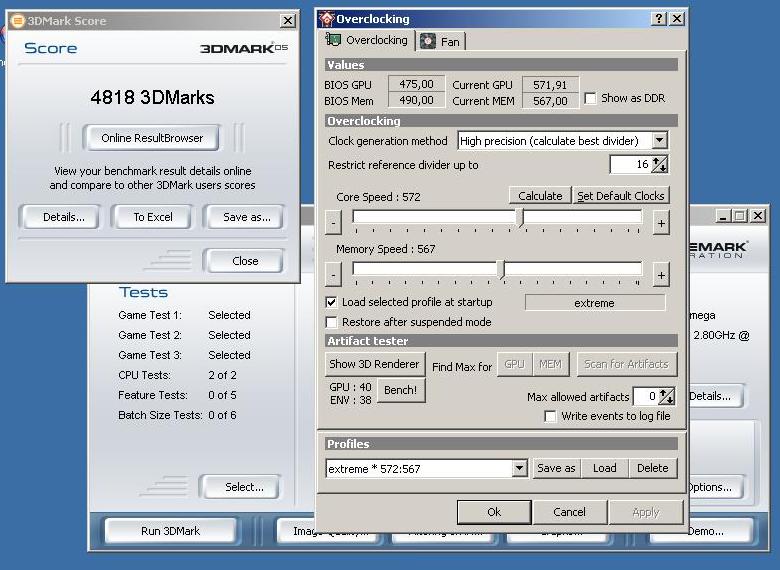Select the Overclocking tab
Viewport: 780px width, 570px height.
pos(367,40)
